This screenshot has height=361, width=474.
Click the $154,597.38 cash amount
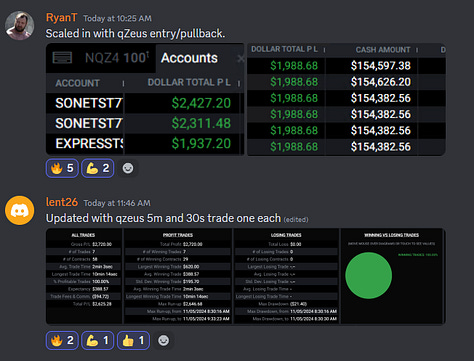(x=381, y=66)
